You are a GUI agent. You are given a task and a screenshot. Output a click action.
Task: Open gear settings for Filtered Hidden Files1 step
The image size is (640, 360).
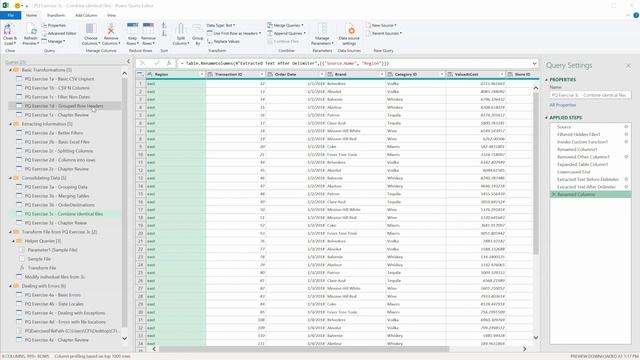coord(626,134)
